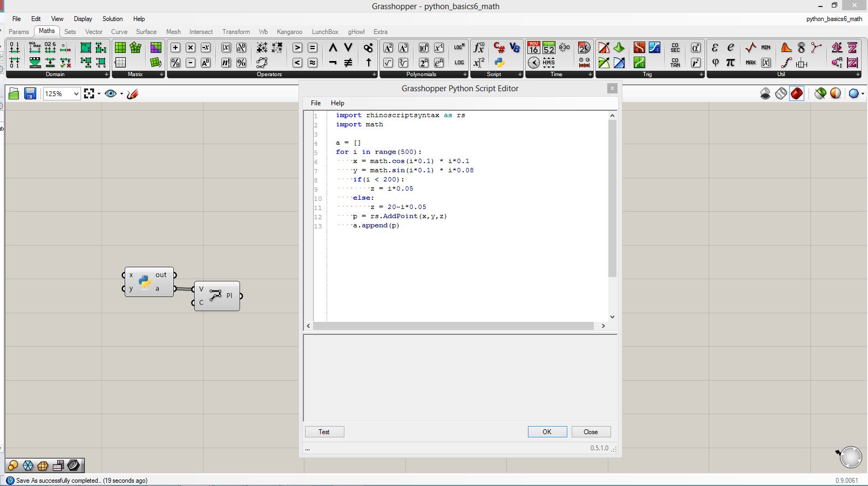Viewport: 868px width, 486px height.
Task: Click the script editor's horizontal scrollbar
Action: (x=453, y=326)
